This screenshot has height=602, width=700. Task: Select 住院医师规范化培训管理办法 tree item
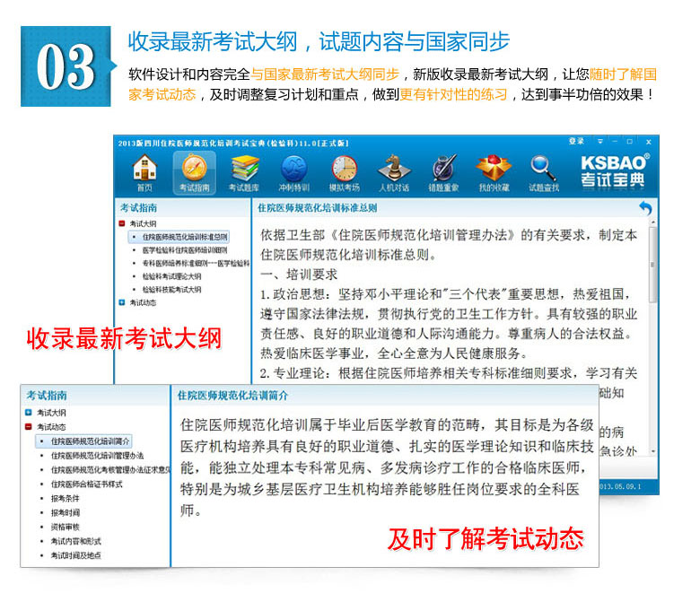click(97, 456)
